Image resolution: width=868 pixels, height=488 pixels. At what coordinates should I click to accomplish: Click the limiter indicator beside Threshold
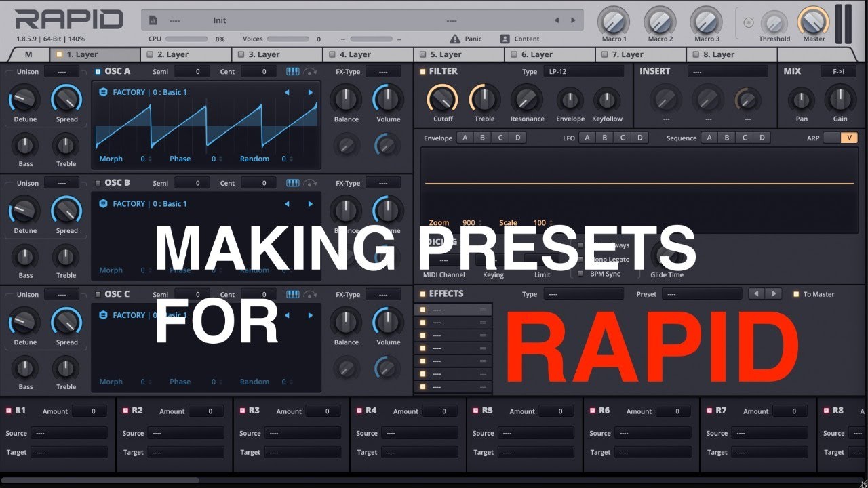click(x=749, y=22)
